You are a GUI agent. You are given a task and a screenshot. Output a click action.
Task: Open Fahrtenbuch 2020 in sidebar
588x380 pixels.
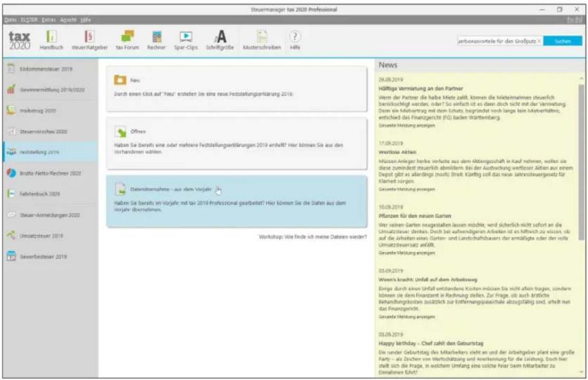[x=50, y=194]
